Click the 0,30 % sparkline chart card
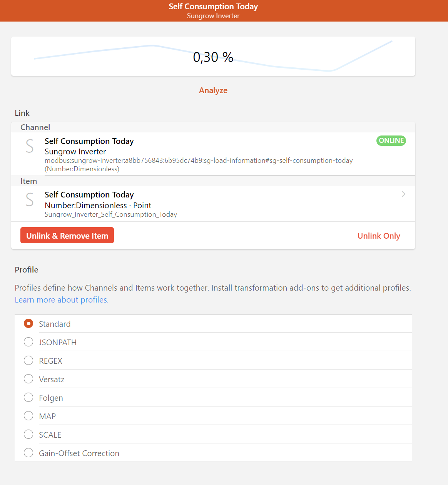 [213, 57]
